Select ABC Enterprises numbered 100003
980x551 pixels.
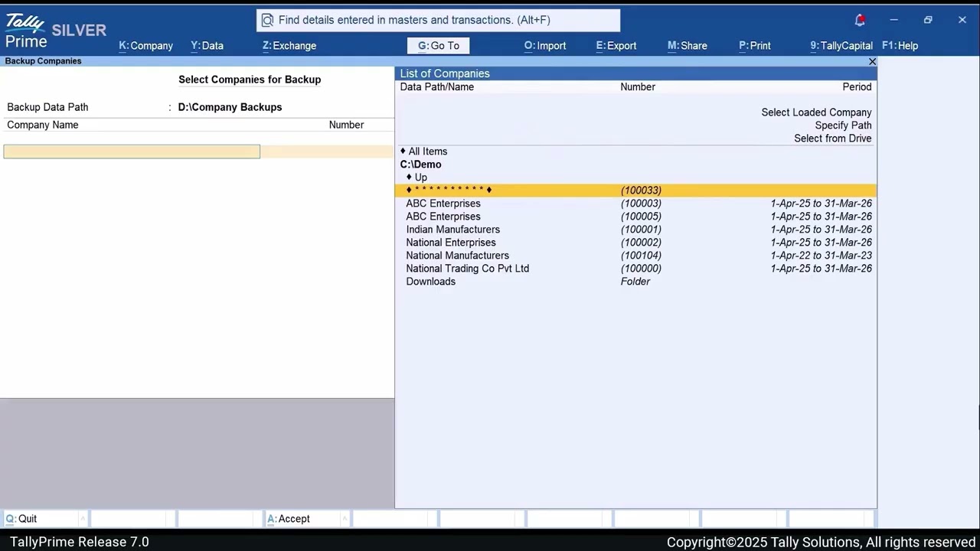tap(635, 204)
